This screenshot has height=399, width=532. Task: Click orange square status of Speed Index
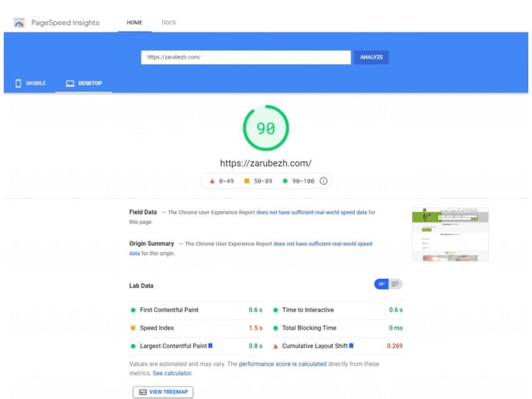133,328
